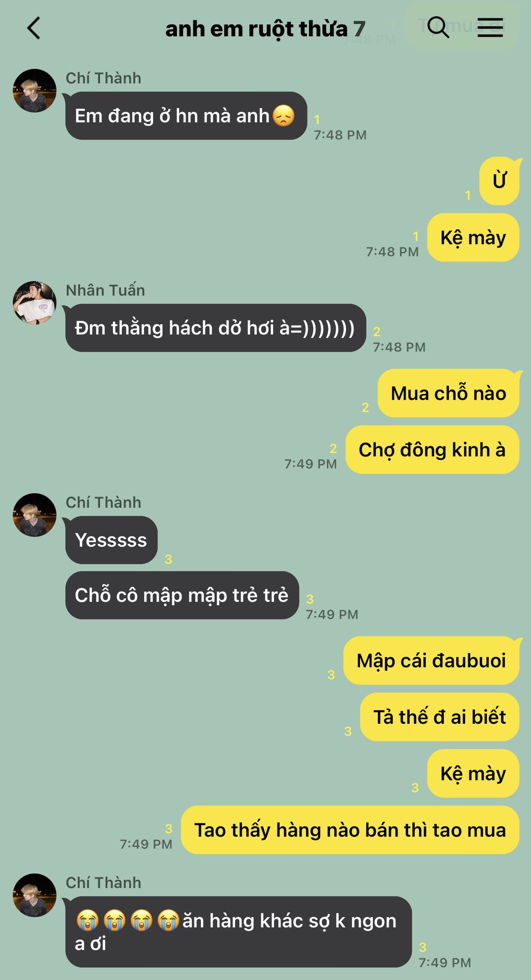Image resolution: width=531 pixels, height=980 pixels.
Task: Tap Chí Thành's avatar beside Yesssss message
Action: click(35, 515)
